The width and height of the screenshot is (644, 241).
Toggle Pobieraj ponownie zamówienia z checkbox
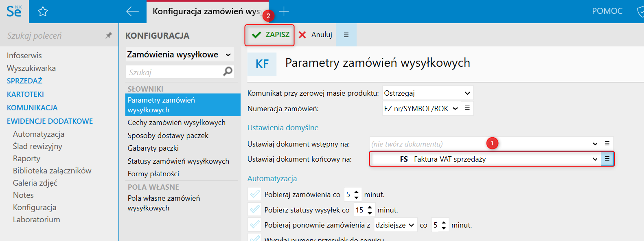[255, 225]
